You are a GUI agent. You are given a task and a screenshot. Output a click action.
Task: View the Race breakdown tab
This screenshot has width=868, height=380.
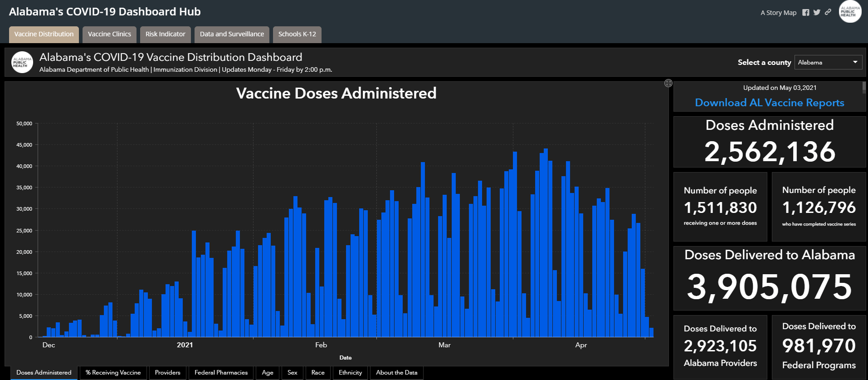click(318, 373)
